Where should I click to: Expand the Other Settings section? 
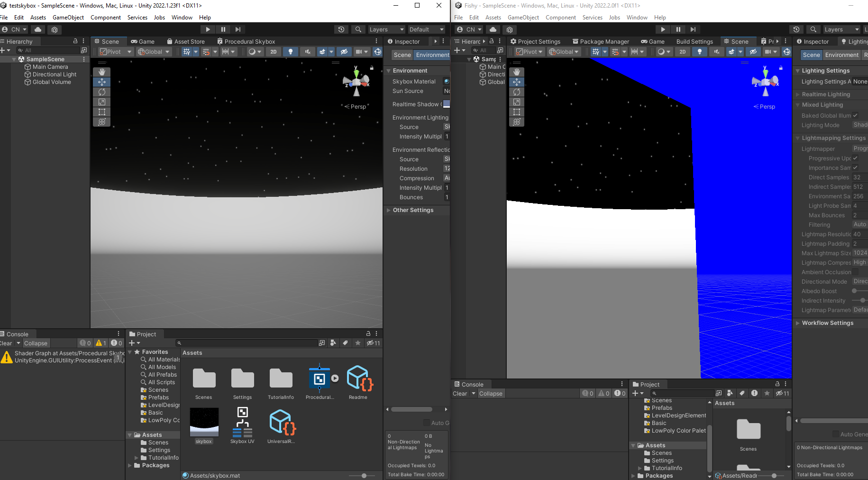click(x=413, y=210)
